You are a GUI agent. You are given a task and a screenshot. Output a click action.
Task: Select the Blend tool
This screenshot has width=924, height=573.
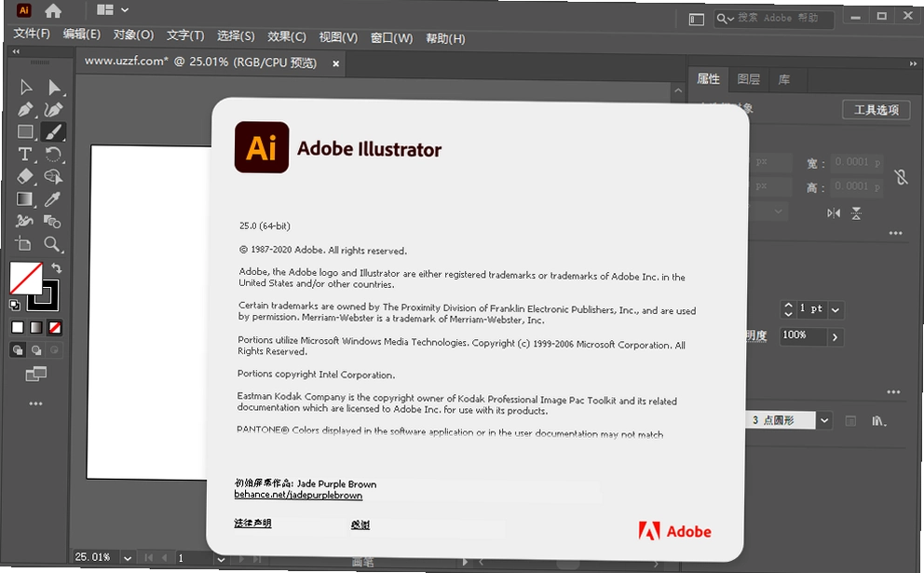click(52, 222)
